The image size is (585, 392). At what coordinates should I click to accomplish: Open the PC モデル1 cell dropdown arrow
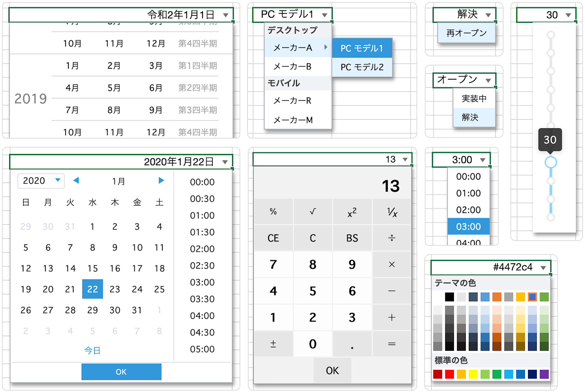324,15
